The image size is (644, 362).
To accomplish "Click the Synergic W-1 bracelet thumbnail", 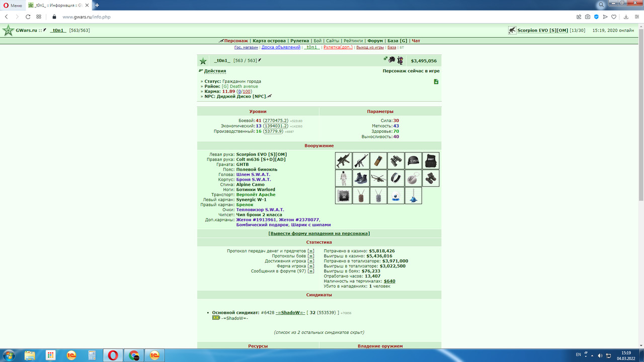I will click(396, 178).
